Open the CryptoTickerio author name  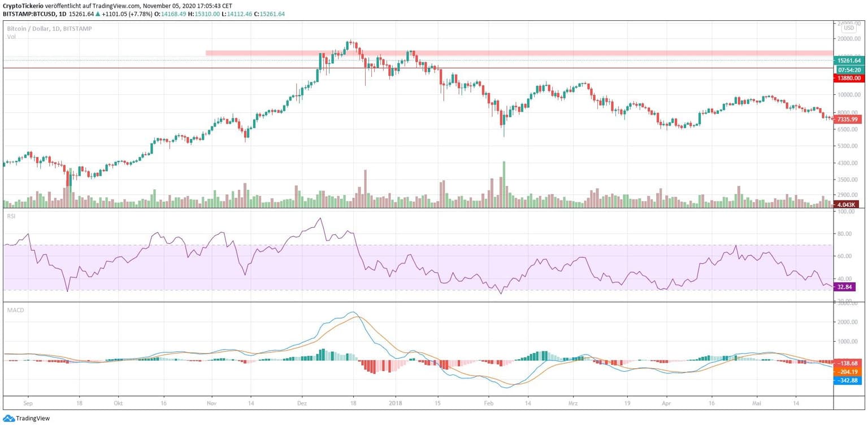(x=23, y=6)
